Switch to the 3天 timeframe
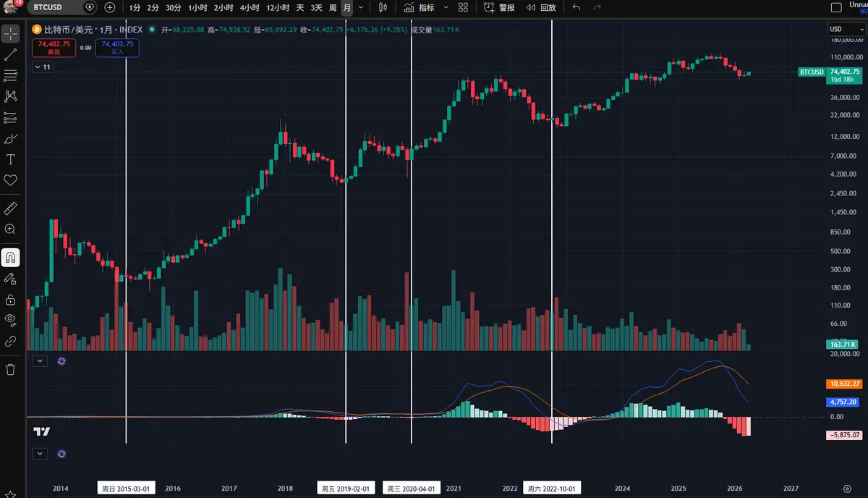868x498 pixels. pos(317,7)
